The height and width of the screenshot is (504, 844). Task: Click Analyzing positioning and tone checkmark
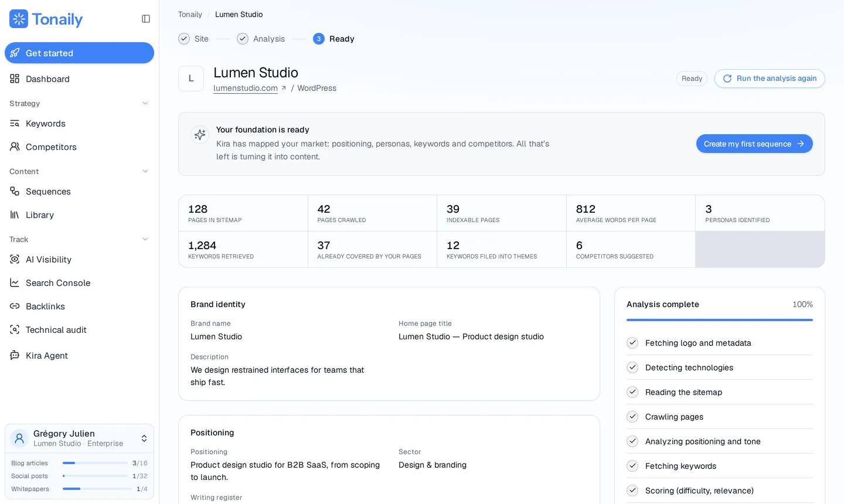tap(632, 441)
